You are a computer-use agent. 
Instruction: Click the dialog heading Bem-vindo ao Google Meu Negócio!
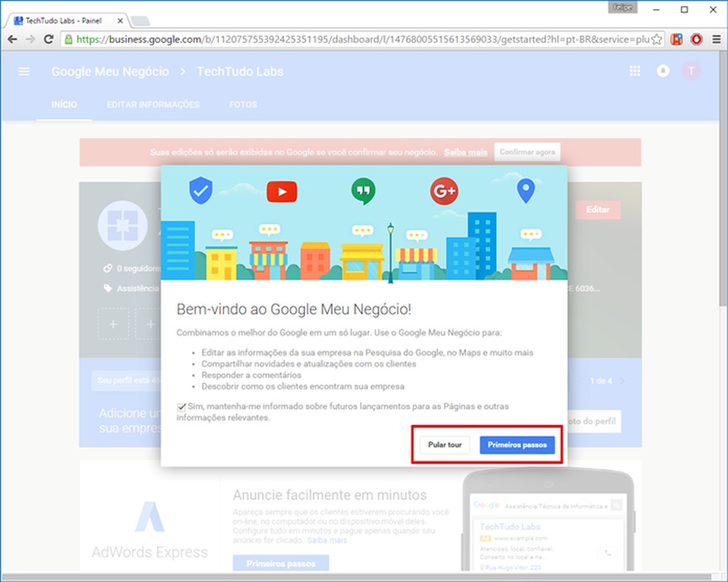tap(294, 309)
